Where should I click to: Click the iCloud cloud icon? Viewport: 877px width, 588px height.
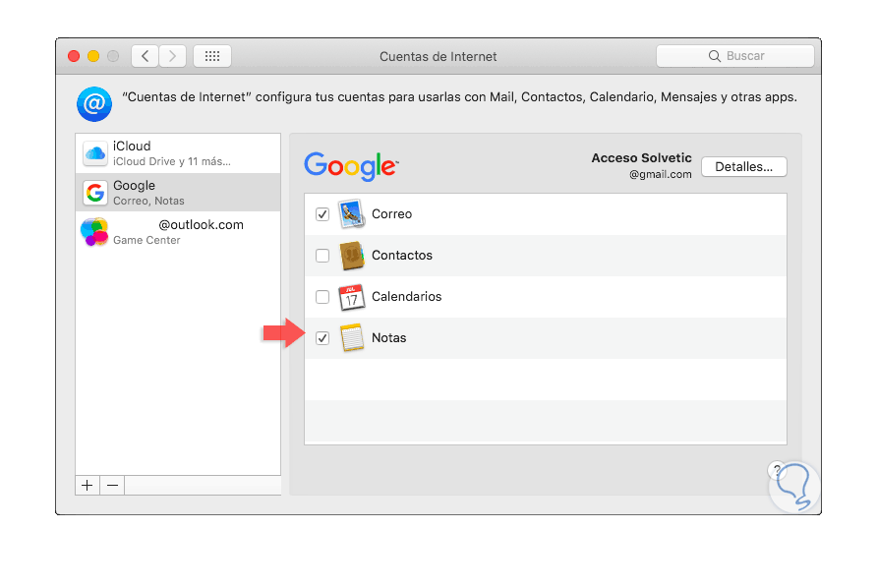tap(95, 152)
